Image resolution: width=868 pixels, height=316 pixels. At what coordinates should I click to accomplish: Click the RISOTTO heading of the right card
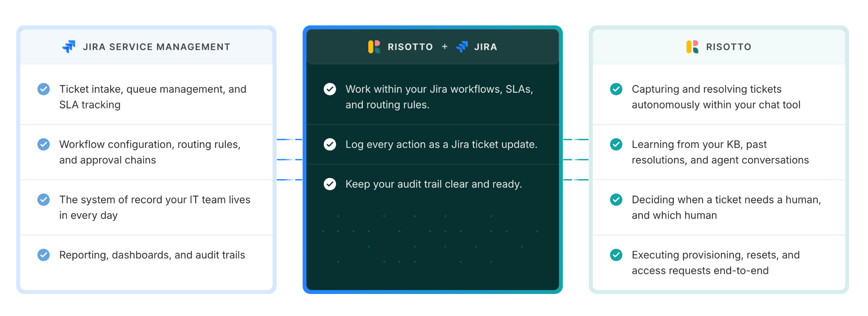click(x=729, y=47)
